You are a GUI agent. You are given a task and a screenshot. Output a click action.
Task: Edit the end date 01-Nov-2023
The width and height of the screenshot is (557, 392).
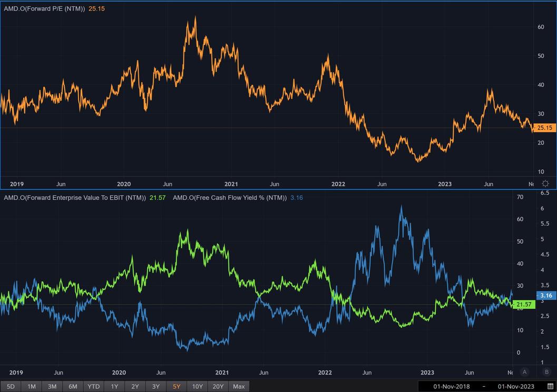click(516, 386)
